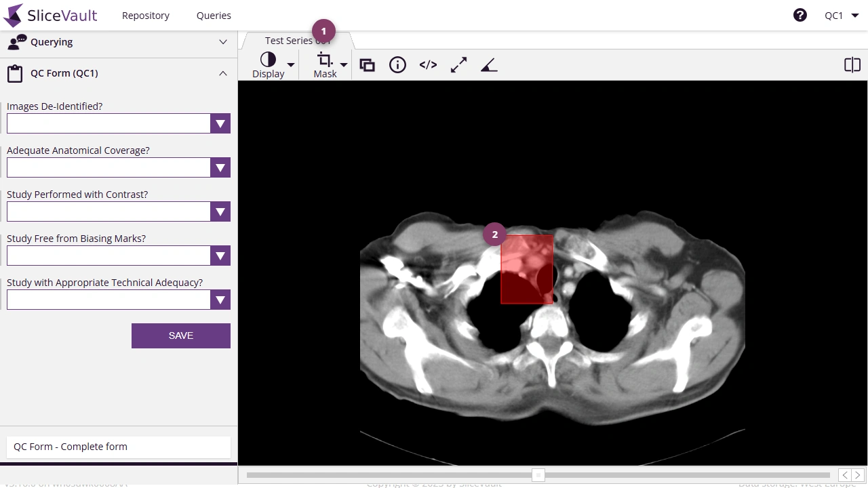The height and width of the screenshot is (488, 868).
Task: Click the SliceVault logo
Action: (50, 15)
